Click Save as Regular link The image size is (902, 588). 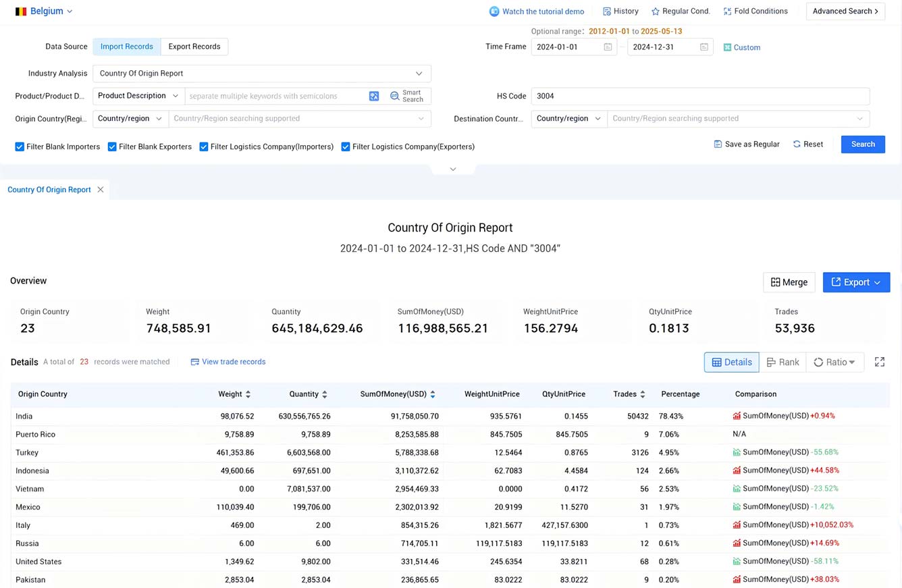(752, 144)
